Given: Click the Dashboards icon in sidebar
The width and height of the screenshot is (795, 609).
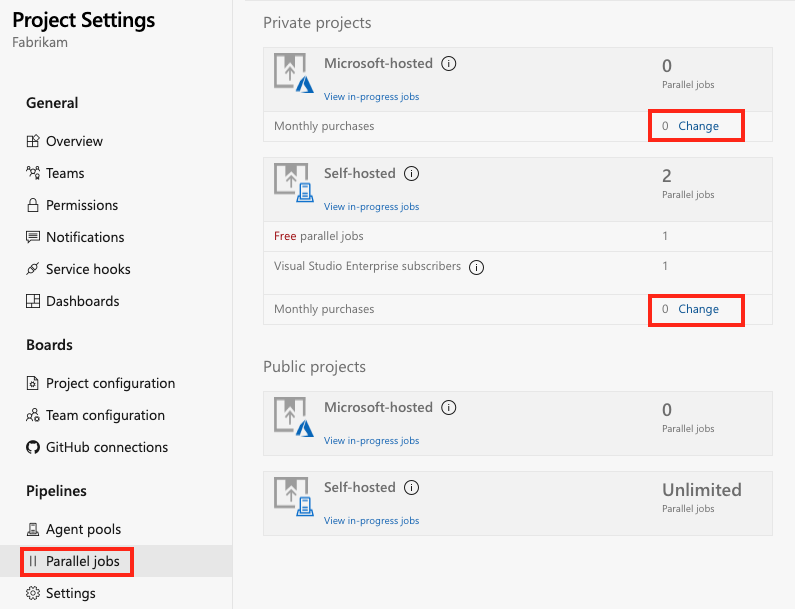Looking at the screenshot, I should click(33, 301).
